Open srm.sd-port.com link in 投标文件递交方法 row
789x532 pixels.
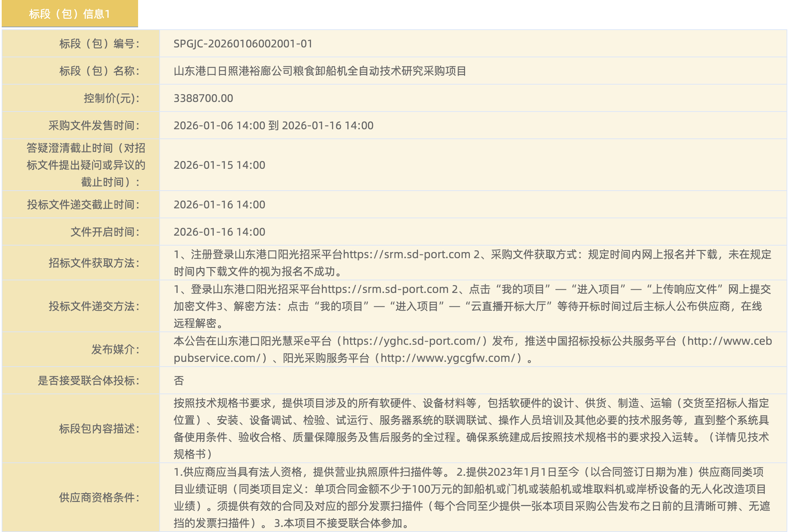(385, 289)
